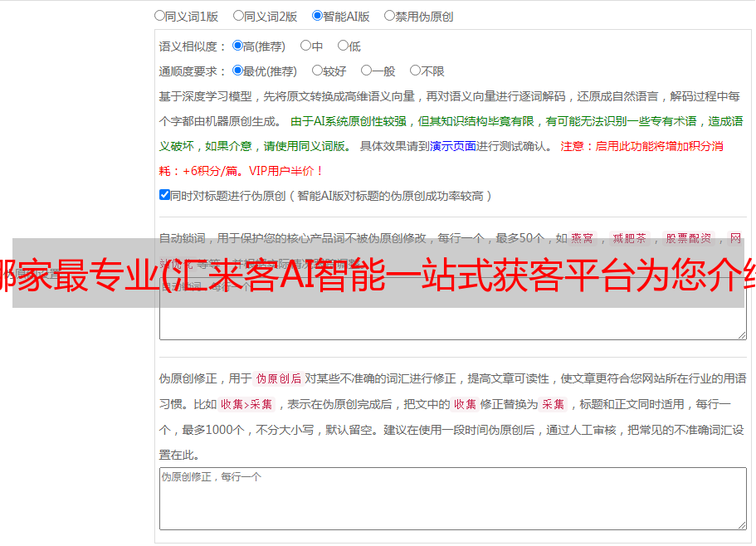Click the red VIP用户半价 notice text
Image resolution: width=756 pixels, height=546 pixels.
(285, 171)
